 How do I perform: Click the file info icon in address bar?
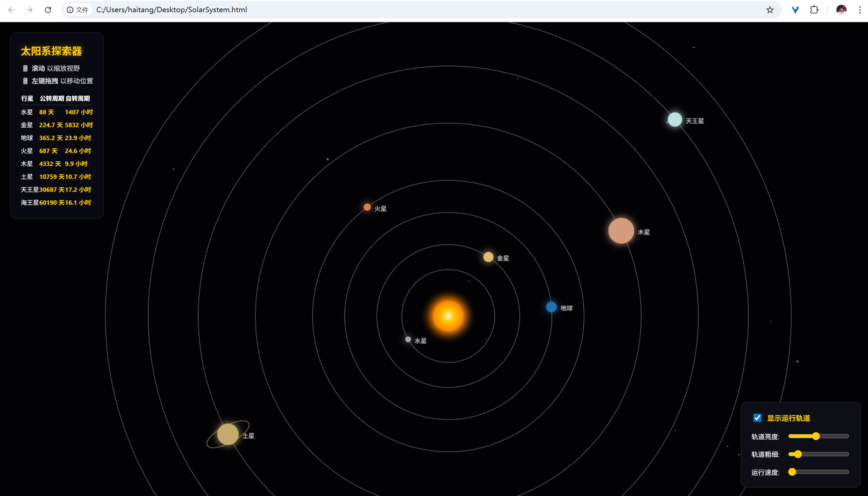[70, 10]
